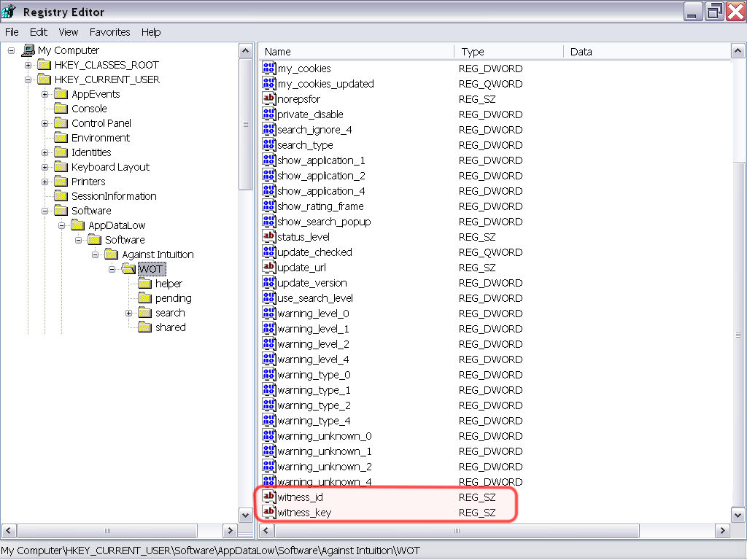Expand the search subkey under WOT
The height and width of the screenshot is (560, 747).
pos(128,313)
